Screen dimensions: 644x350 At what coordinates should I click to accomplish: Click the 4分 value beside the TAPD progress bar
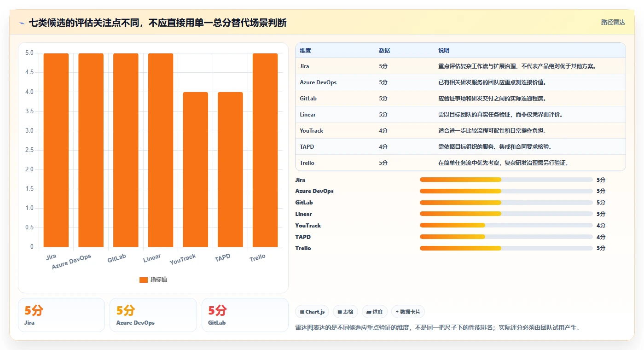pos(601,237)
